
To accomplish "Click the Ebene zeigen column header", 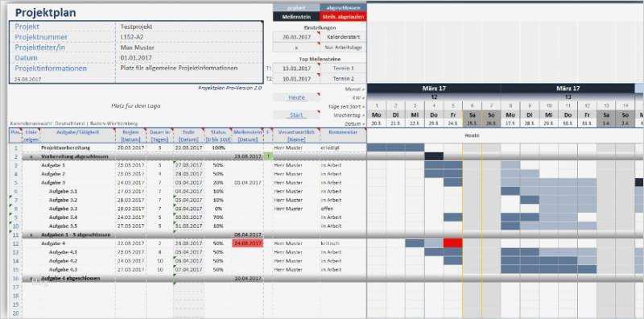I will click(31, 135).
